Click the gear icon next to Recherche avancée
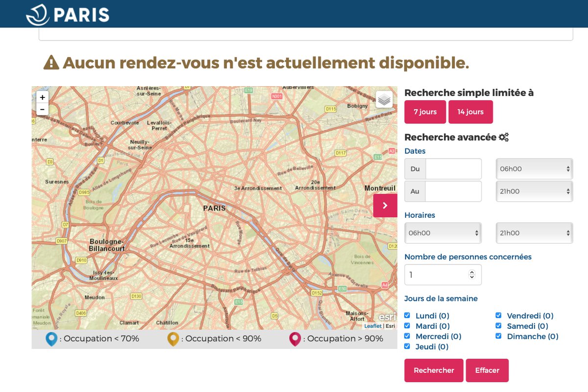 click(x=505, y=138)
